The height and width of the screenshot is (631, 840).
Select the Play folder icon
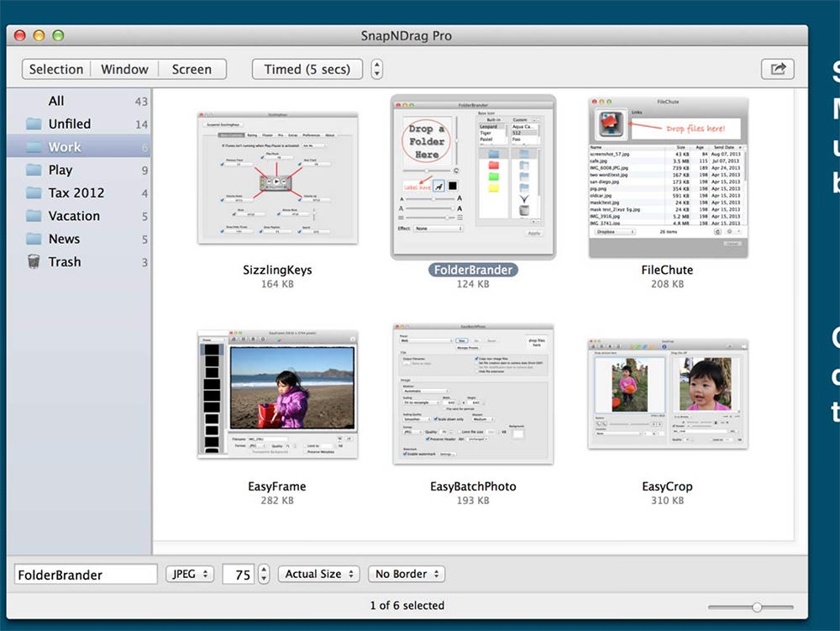(x=34, y=170)
